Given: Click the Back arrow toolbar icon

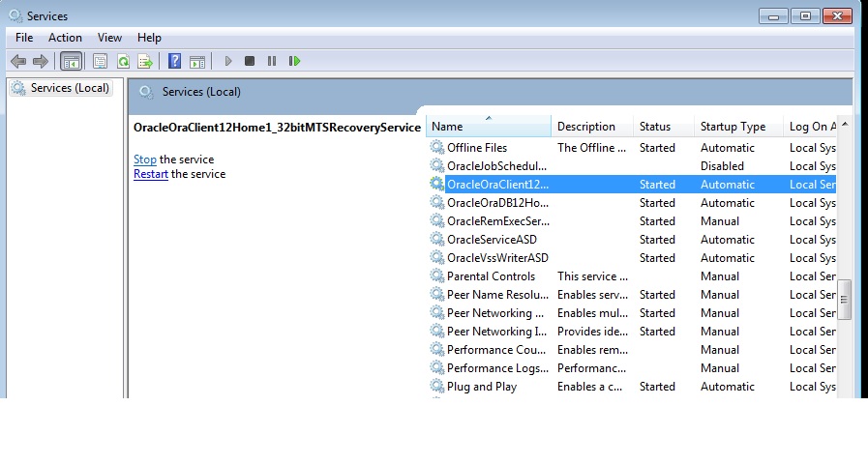Looking at the screenshot, I should (18, 61).
